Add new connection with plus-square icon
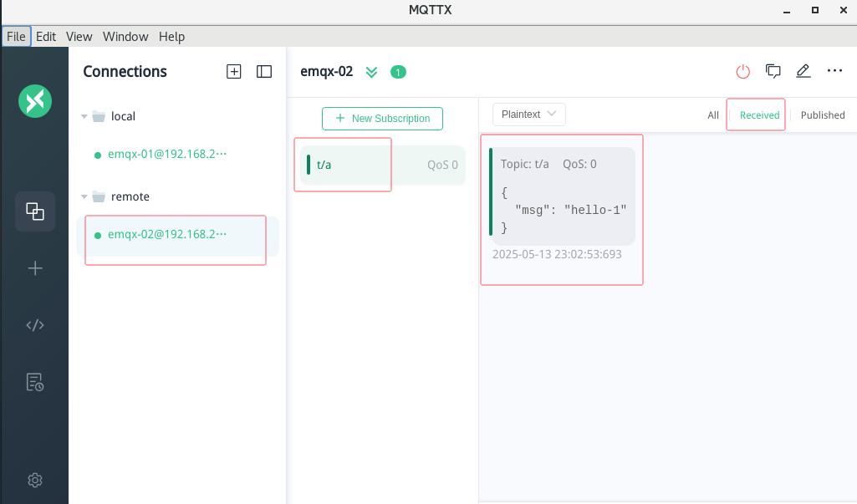857x504 pixels. click(x=234, y=72)
